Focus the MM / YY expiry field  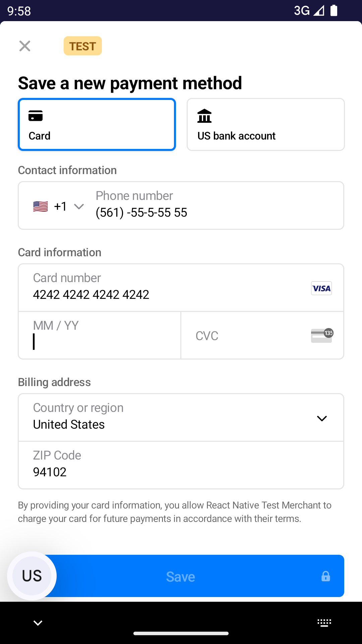coord(100,335)
